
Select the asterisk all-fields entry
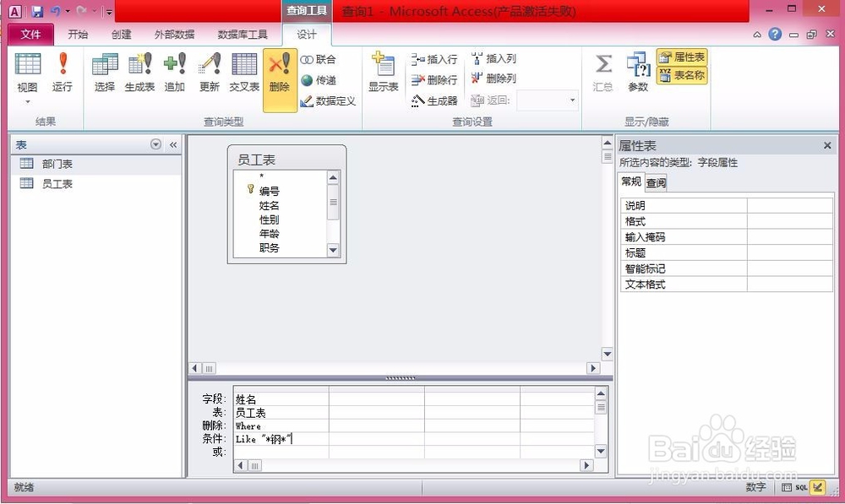262,176
